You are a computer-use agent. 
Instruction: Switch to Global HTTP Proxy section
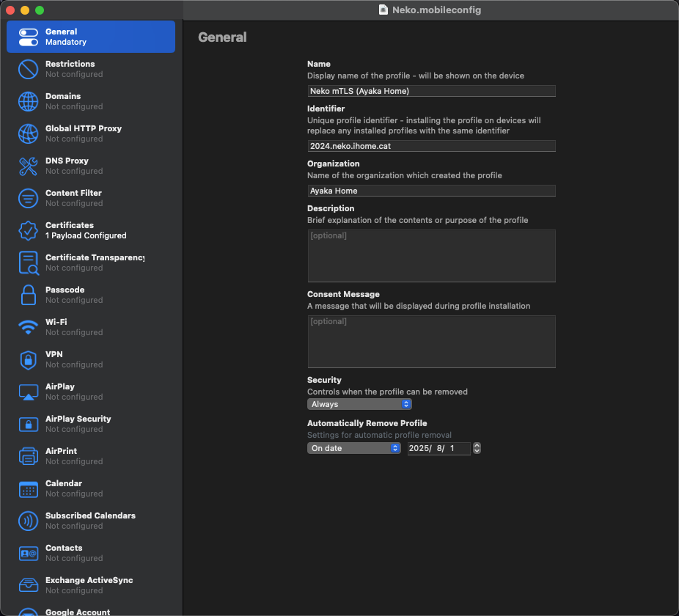coord(83,133)
